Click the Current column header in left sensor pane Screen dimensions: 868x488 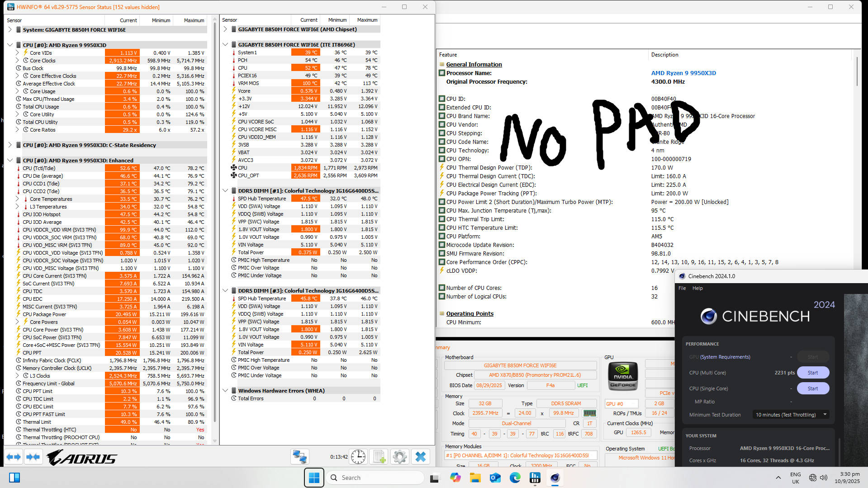coord(122,20)
